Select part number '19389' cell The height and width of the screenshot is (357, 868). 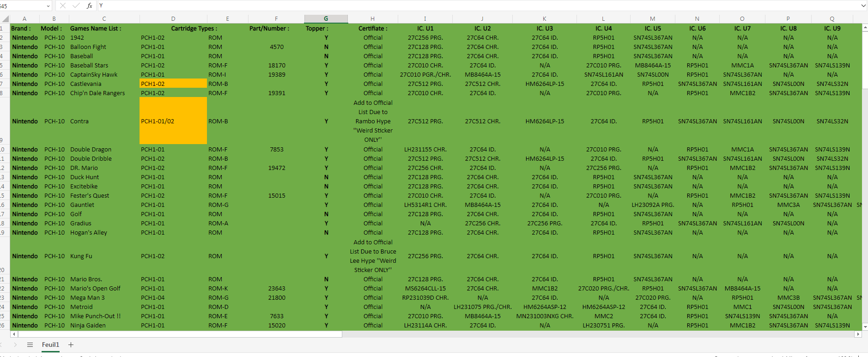tap(276, 74)
